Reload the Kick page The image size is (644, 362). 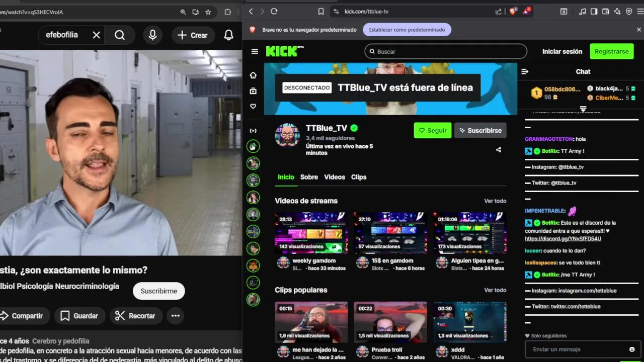274,11
